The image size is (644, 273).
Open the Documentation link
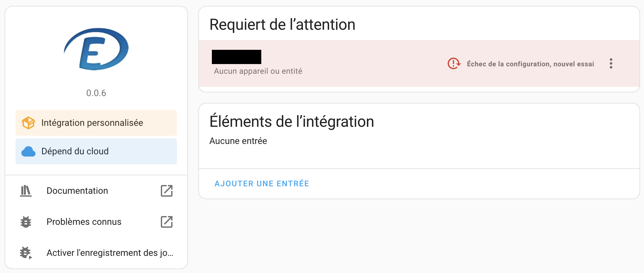[77, 191]
